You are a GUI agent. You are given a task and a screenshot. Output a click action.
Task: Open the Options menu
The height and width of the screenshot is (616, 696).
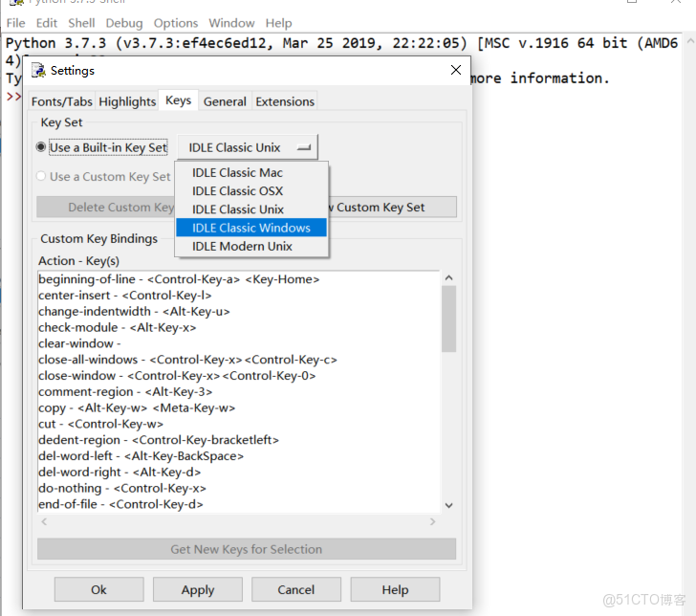click(176, 23)
